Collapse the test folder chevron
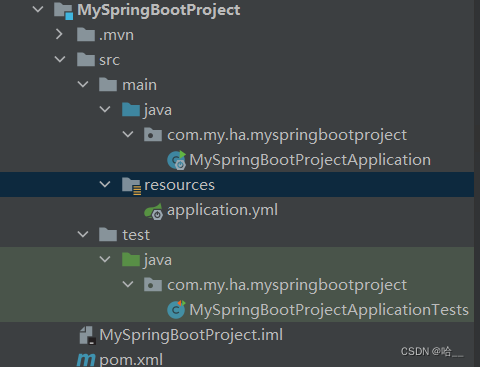Viewport: 480px width, 367px height. [83, 234]
